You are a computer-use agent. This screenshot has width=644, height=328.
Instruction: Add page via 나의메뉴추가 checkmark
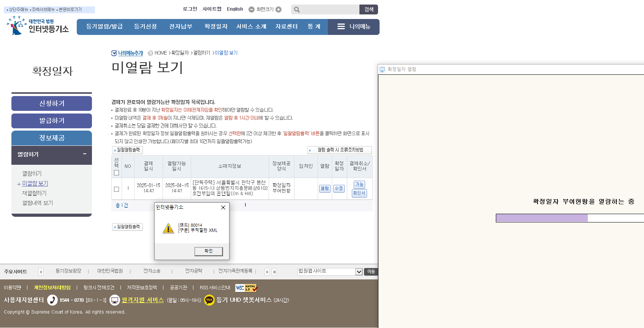[127, 53]
